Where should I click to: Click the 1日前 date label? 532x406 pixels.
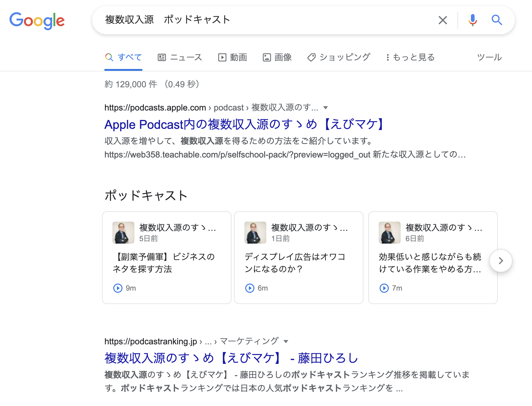280,238
